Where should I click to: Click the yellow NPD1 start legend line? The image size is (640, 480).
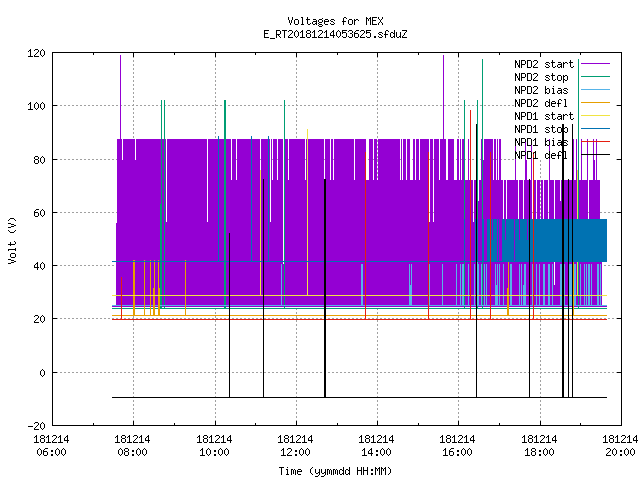tap(595, 116)
